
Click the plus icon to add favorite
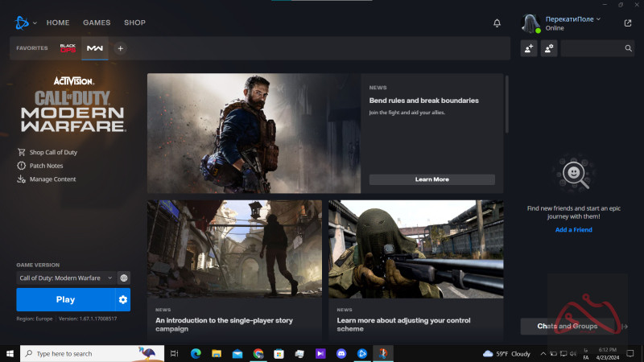click(121, 48)
